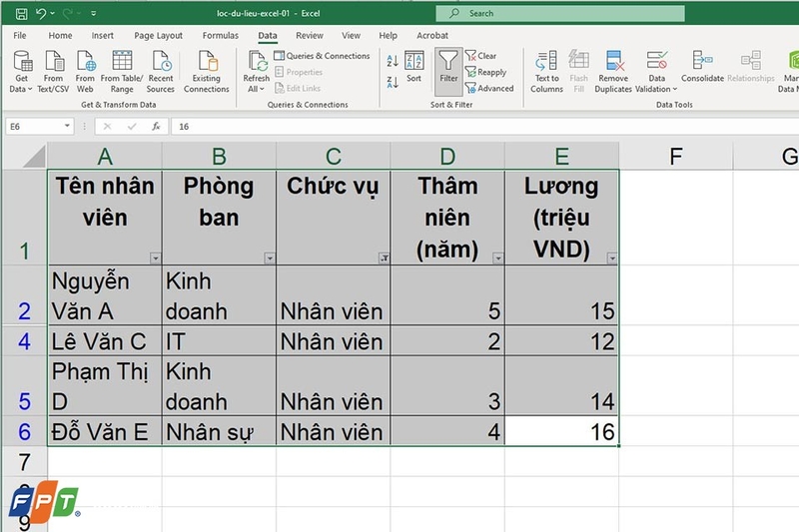This screenshot has width=799, height=532.
Task: Open Recent Sources
Action: (x=161, y=71)
